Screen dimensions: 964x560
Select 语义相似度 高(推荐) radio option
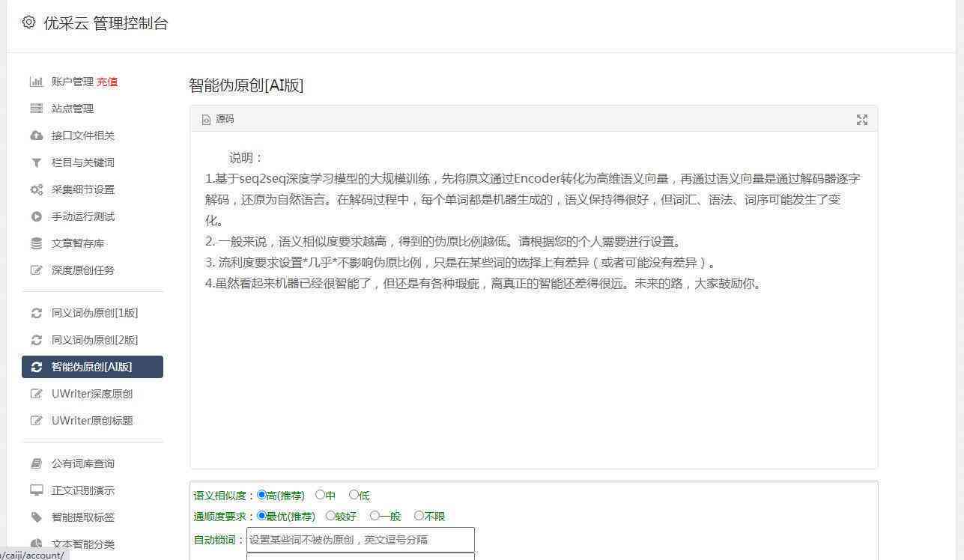[x=261, y=495]
